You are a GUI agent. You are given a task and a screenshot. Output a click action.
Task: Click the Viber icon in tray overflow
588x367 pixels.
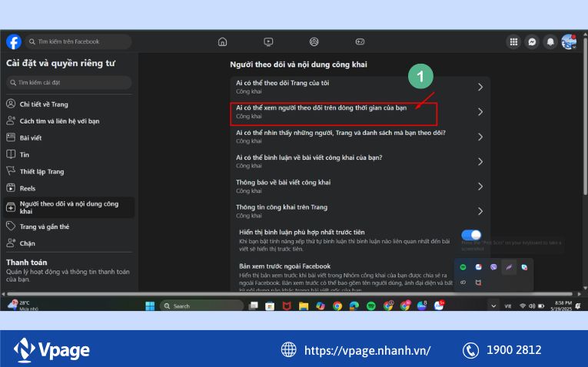(493, 267)
